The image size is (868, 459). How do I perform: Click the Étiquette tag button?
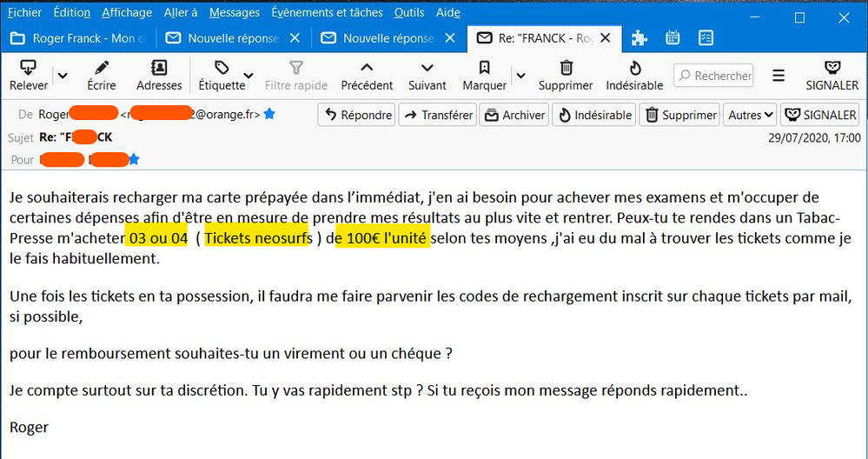coord(222,76)
